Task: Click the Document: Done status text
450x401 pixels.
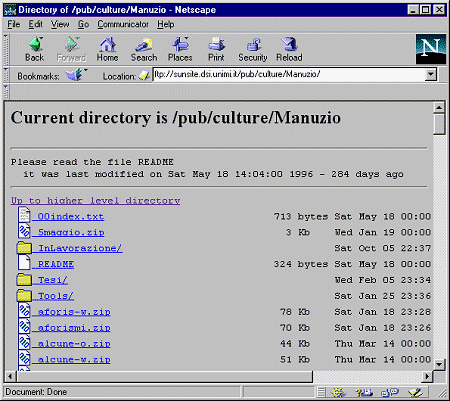Action: 36,392
